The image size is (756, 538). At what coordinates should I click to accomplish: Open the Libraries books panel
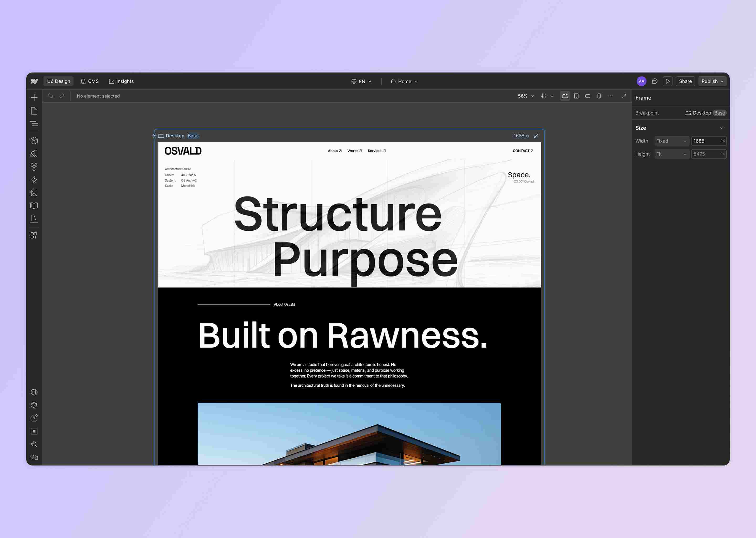[x=34, y=219]
